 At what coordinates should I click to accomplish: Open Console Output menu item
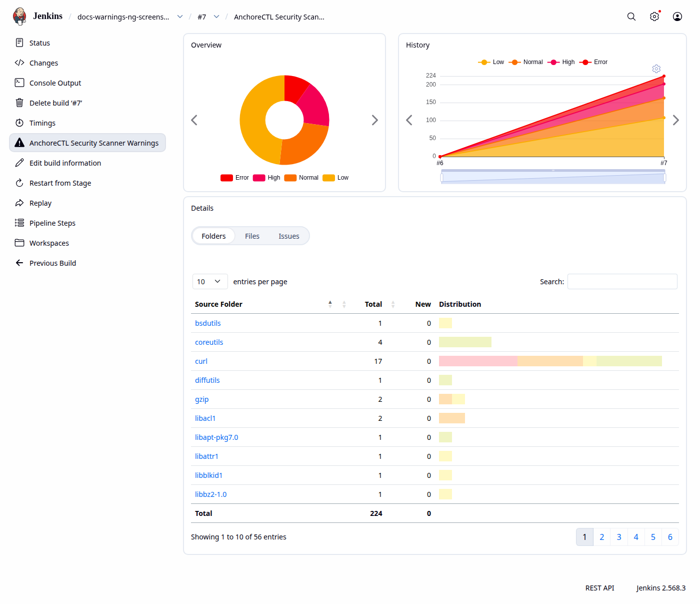coord(87,83)
